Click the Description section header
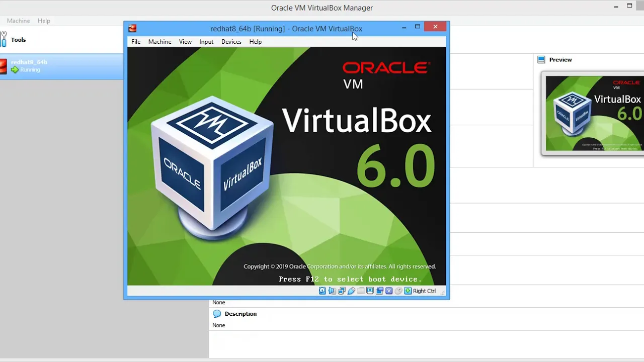 tap(240, 314)
